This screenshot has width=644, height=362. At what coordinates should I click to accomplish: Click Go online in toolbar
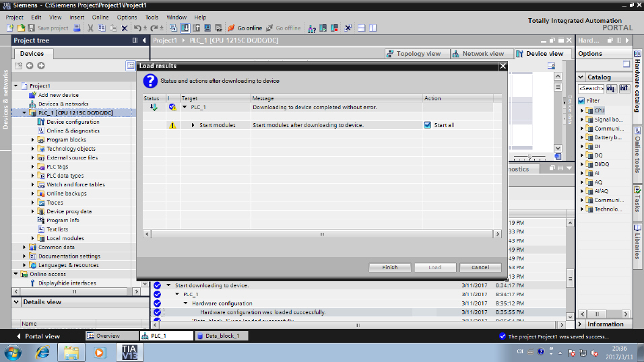click(245, 28)
